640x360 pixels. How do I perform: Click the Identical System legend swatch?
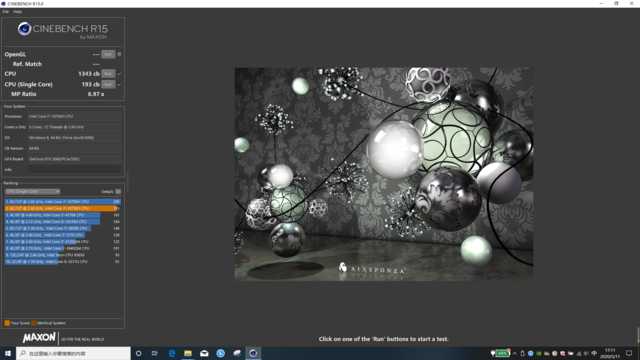(x=34, y=323)
